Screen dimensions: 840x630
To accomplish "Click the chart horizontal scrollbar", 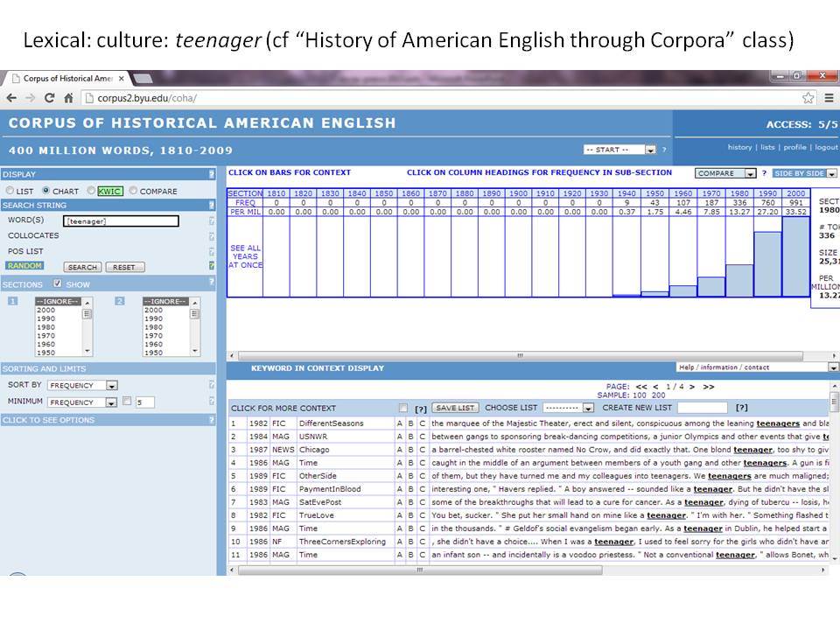I will click(x=520, y=356).
